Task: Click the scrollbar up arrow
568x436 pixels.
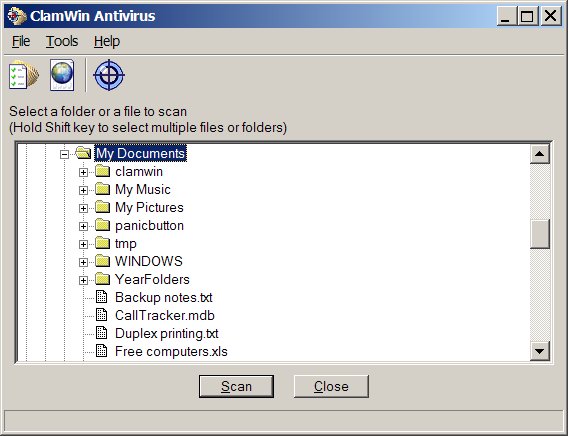Action: 539,154
